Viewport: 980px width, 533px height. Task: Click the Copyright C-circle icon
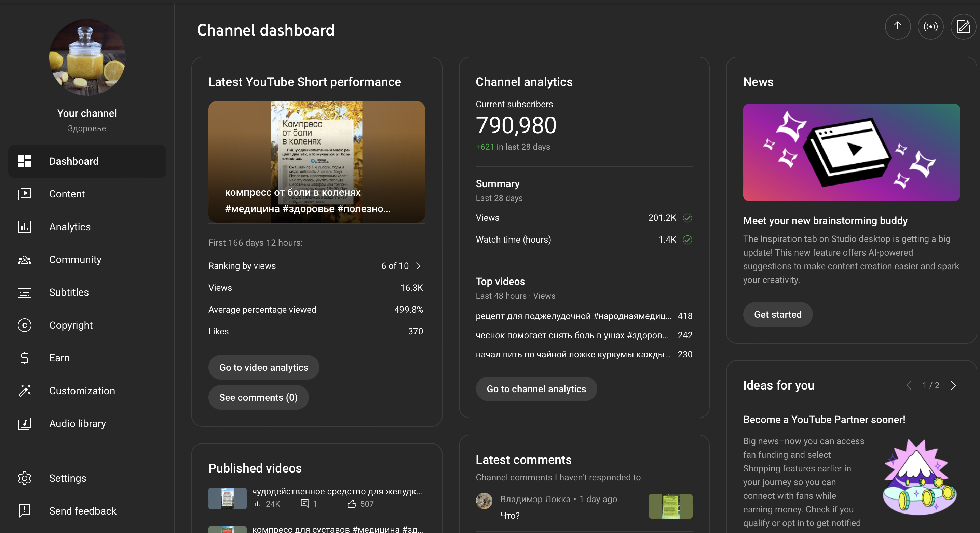tap(25, 325)
